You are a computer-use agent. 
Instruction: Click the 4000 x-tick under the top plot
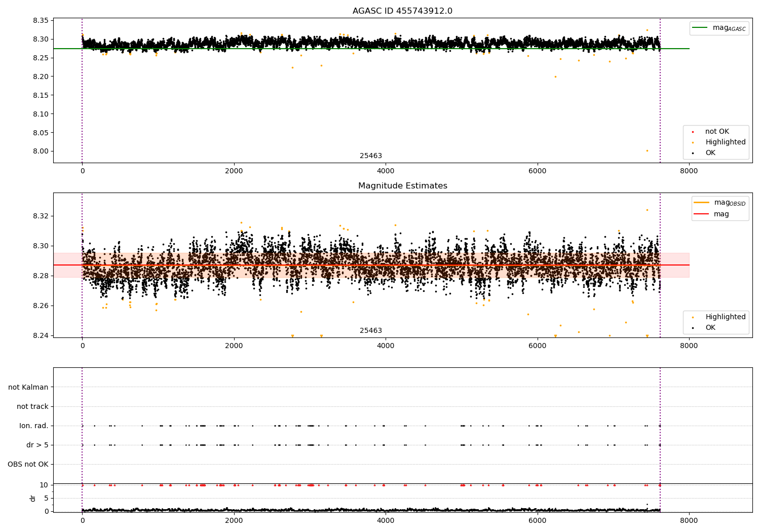click(386, 171)
